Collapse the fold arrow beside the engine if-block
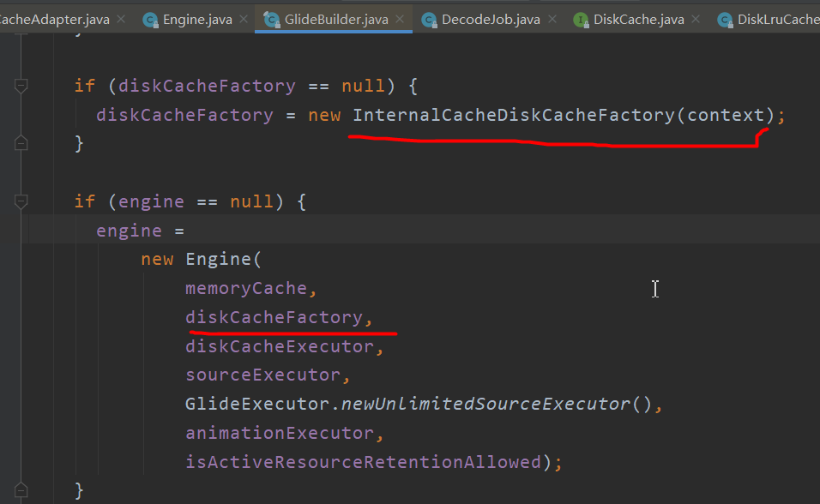 [x=21, y=201]
